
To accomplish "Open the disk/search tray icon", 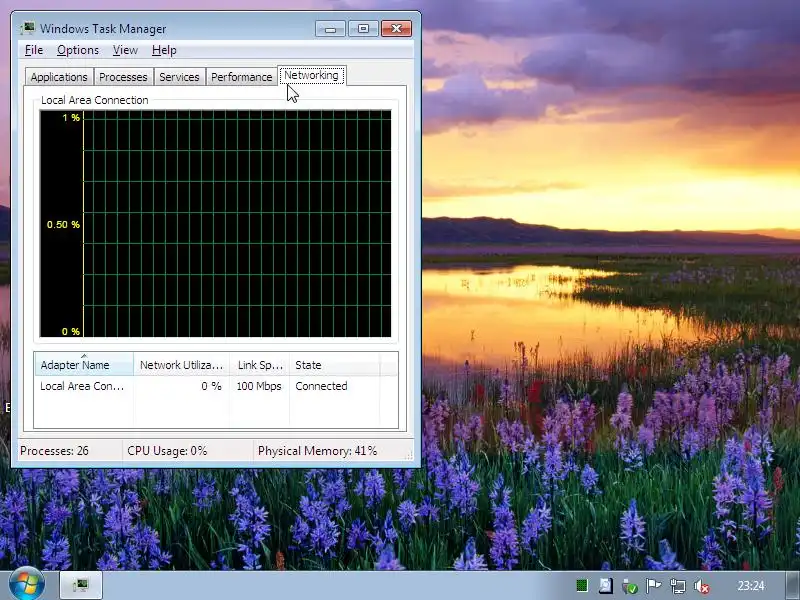I will point(606,586).
